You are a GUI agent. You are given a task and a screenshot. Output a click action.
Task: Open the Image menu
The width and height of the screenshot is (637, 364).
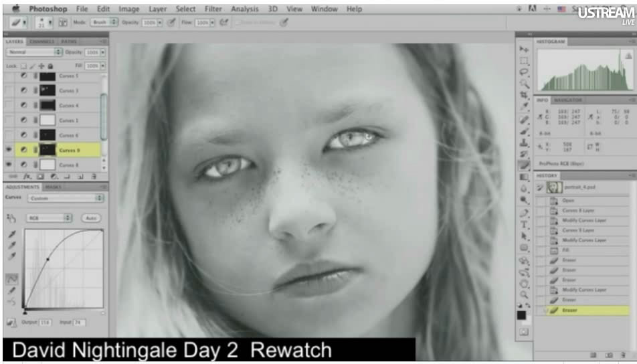coord(128,9)
